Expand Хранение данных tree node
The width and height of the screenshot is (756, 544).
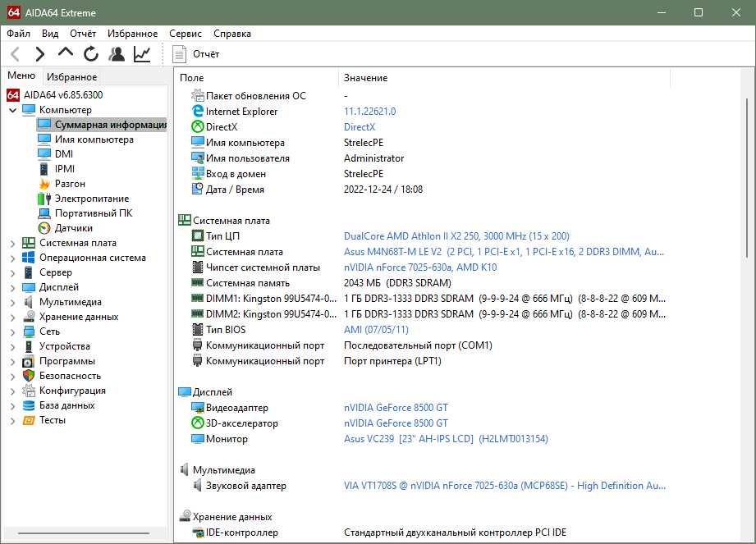click(13, 317)
